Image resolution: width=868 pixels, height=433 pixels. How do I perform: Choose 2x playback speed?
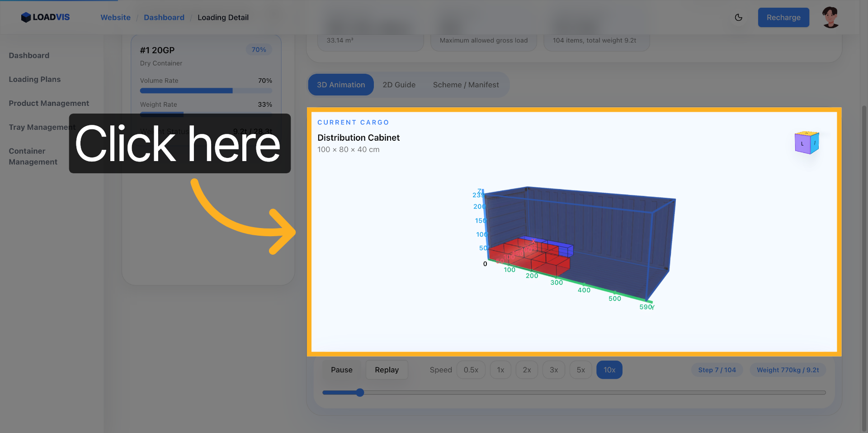(527, 370)
